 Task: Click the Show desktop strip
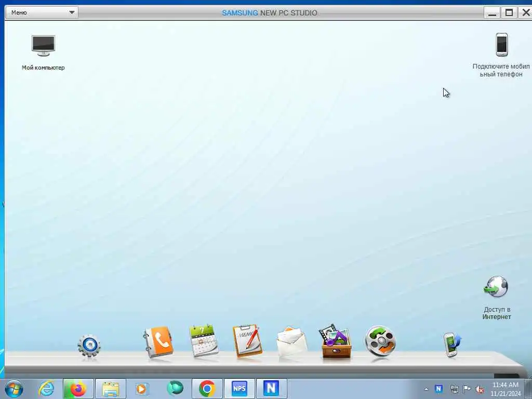pos(528,389)
